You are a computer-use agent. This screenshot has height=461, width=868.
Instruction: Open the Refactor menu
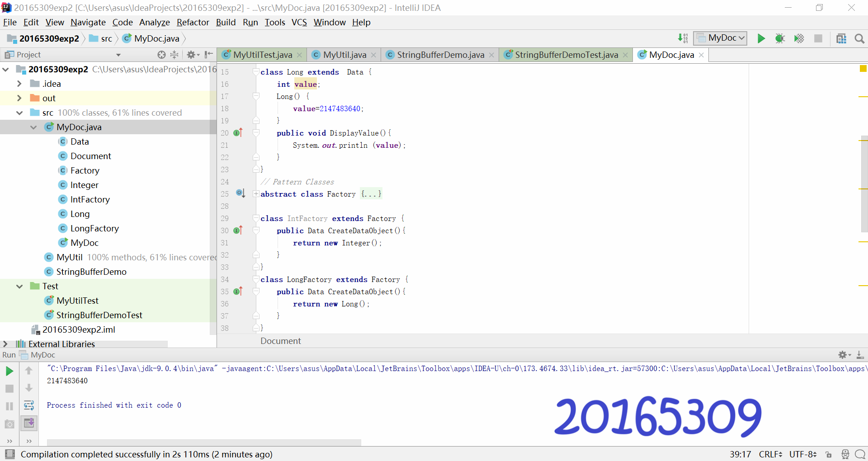click(193, 22)
